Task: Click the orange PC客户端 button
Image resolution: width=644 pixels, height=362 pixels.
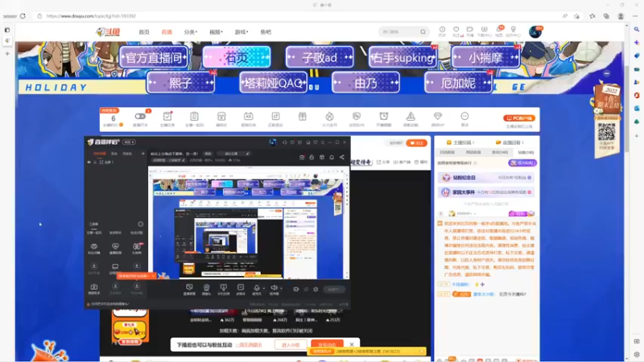Action: 519,118
